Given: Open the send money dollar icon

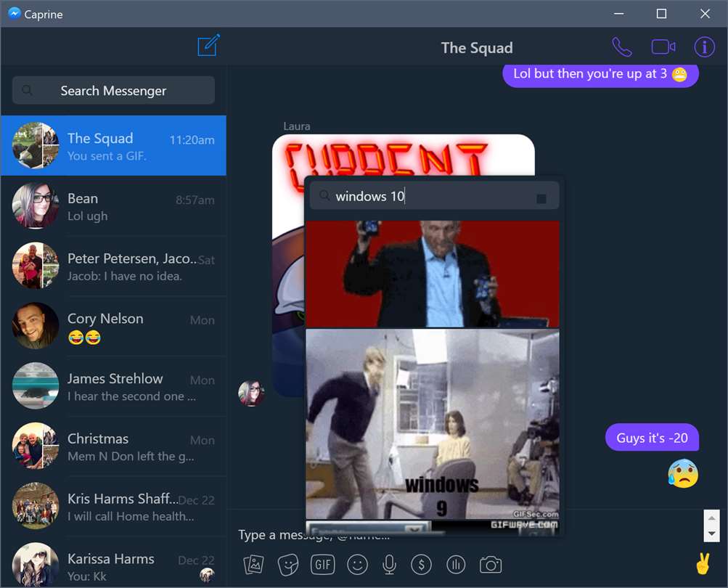Looking at the screenshot, I should tap(421, 565).
